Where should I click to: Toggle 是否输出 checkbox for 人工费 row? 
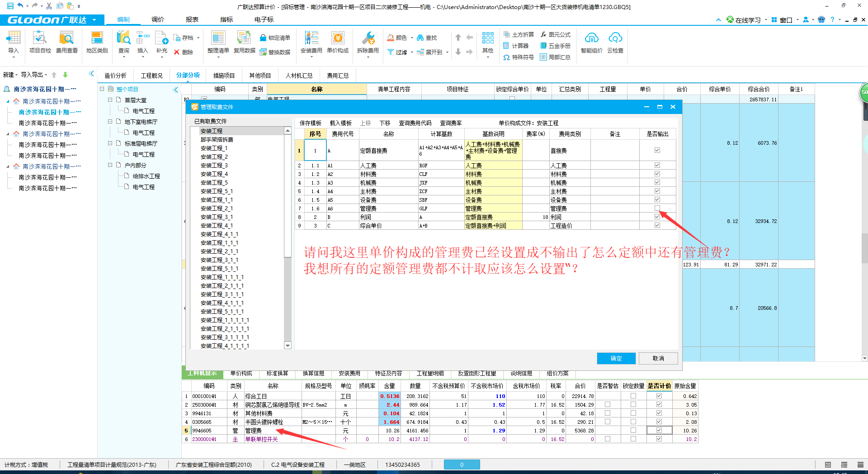pyautogui.click(x=657, y=166)
